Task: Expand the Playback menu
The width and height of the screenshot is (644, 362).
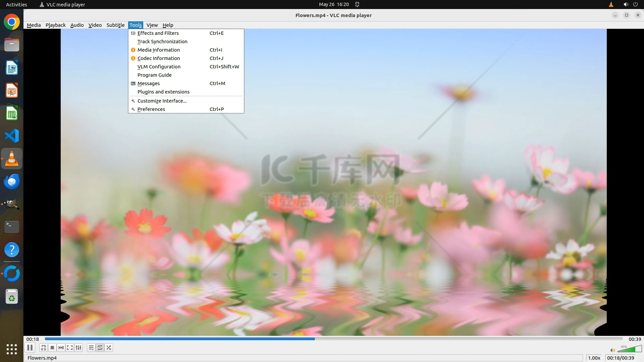Action: (55, 25)
